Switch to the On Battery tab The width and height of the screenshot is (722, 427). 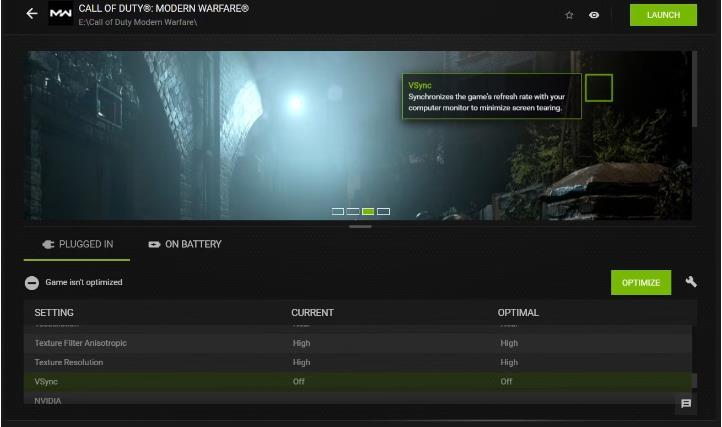(185, 245)
